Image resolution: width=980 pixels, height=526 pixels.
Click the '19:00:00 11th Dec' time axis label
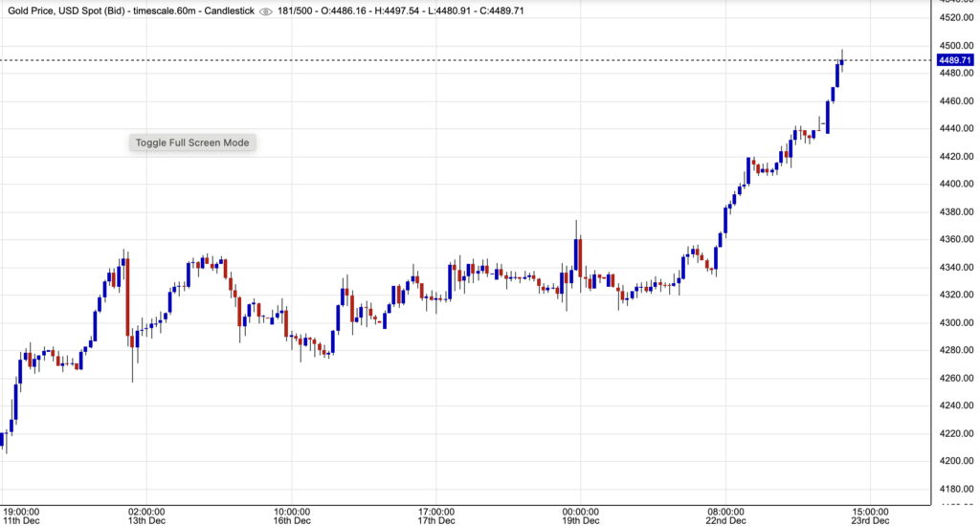pyautogui.click(x=21, y=516)
